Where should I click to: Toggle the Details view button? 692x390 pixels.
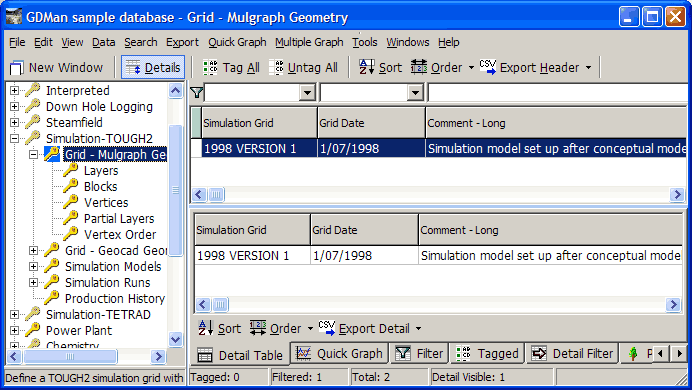pos(153,68)
